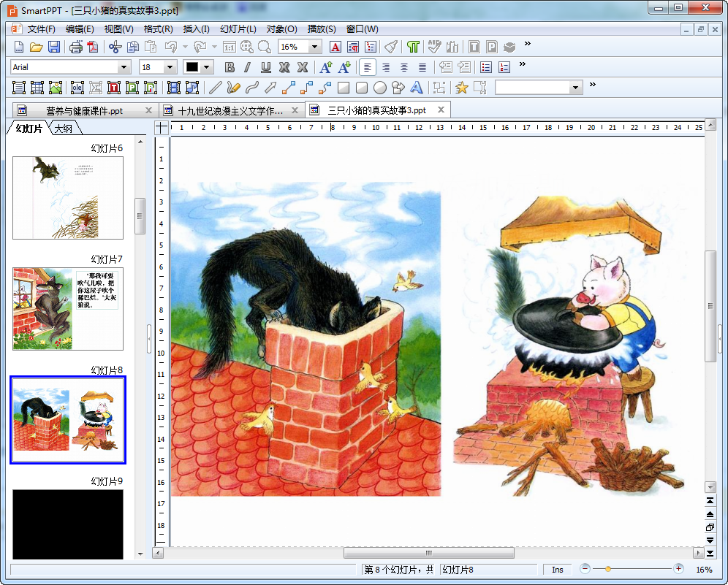The image size is (728, 585).
Task: Print the presentation
Action: 76,47
